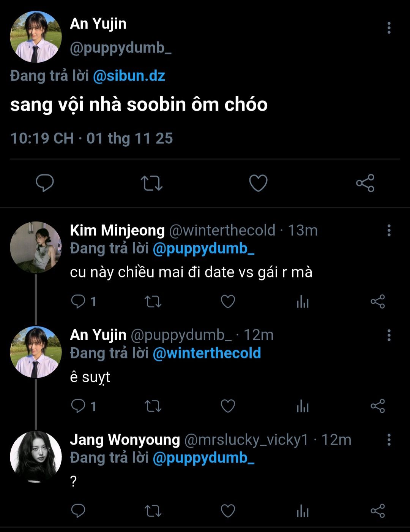Open Jang Wonyoung's profile picture
Image resolution: width=410 pixels, height=532 pixels.
coord(36,457)
